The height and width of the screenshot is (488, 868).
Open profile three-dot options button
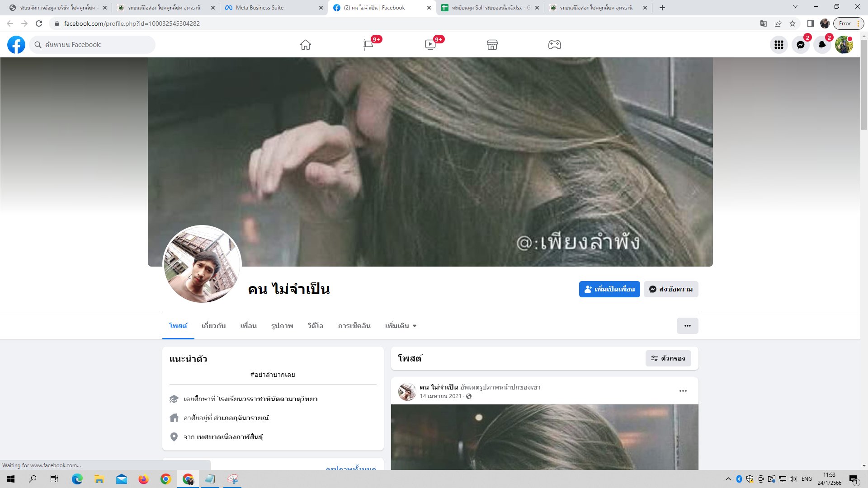(x=687, y=326)
